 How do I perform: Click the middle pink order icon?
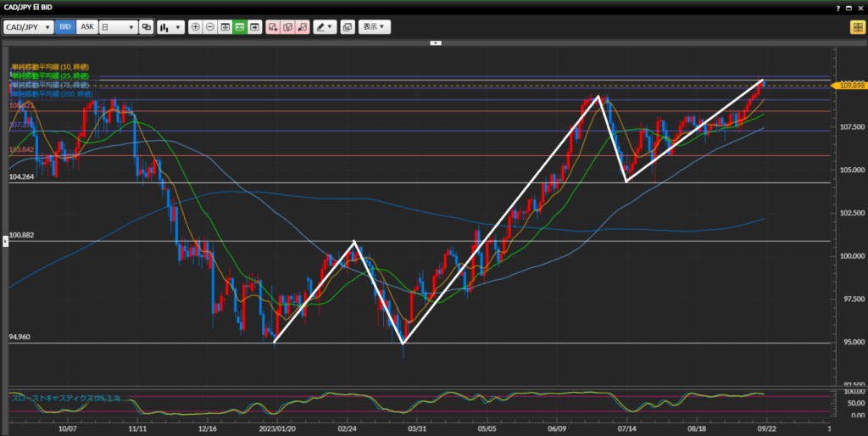coord(287,27)
